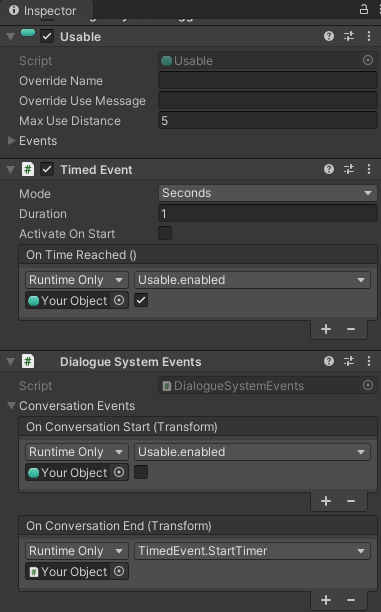
Task: Add listener to On Time Reached event
Action: [326, 329]
